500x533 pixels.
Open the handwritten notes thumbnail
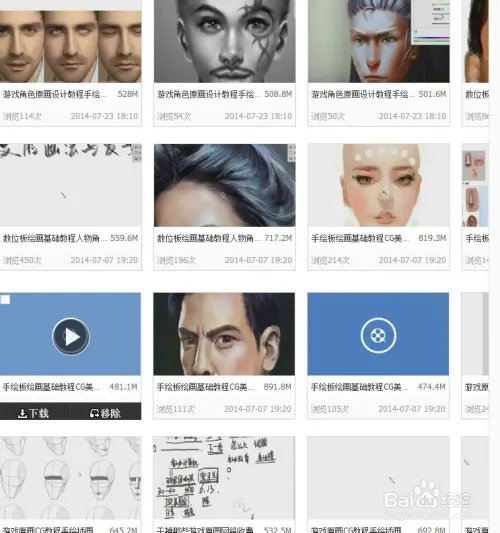(224, 478)
